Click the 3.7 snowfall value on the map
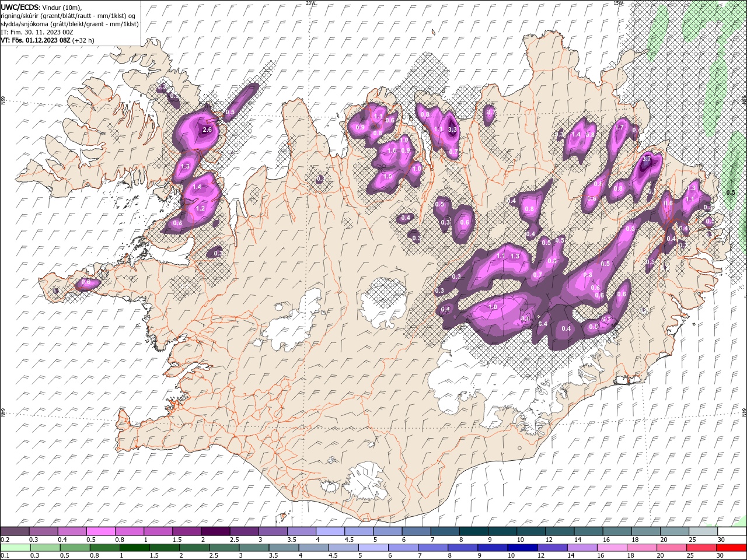This screenshot has height=560, width=747. click(x=646, y=159)
